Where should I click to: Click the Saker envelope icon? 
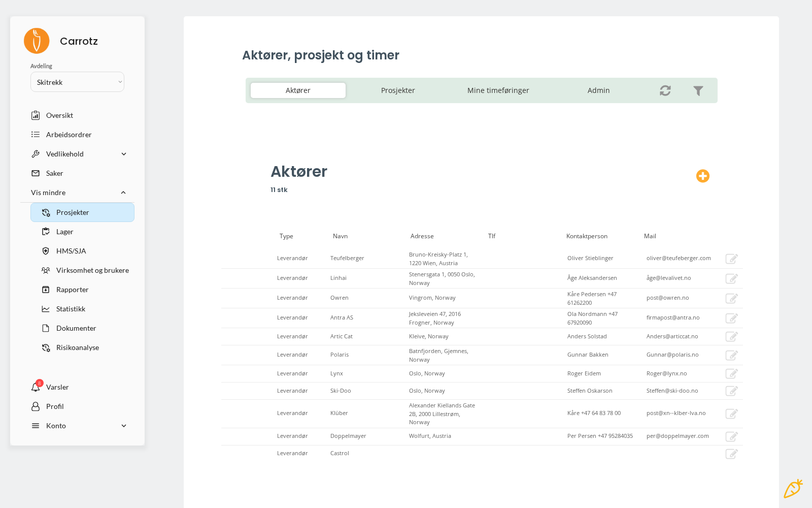[x=36, y=173]
